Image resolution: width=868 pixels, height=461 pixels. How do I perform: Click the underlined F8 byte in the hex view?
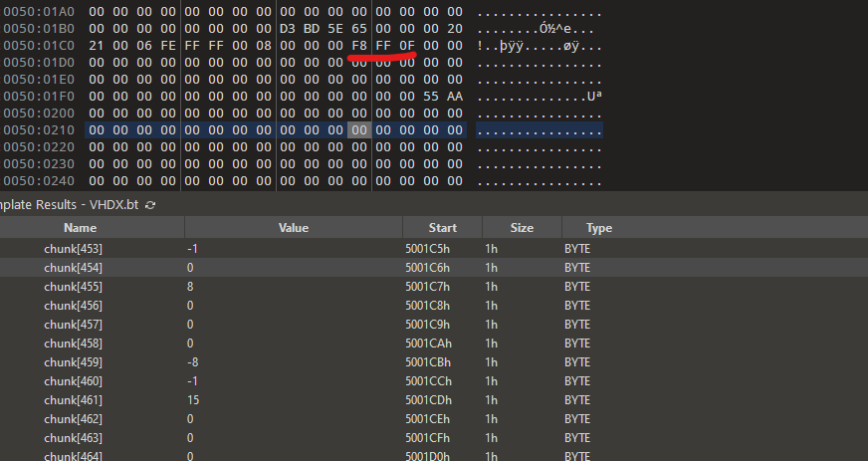tap(359, 46)
